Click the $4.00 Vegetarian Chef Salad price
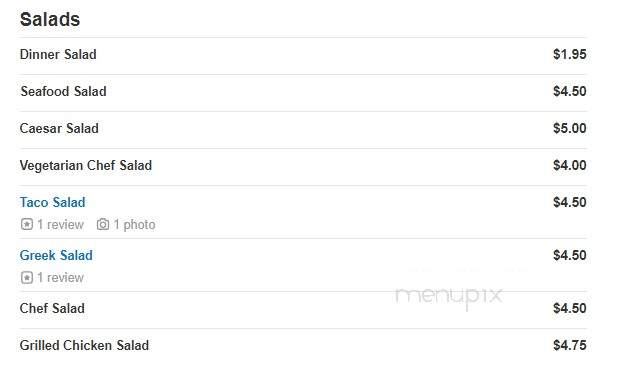The image size is (628, 378). 570,165
